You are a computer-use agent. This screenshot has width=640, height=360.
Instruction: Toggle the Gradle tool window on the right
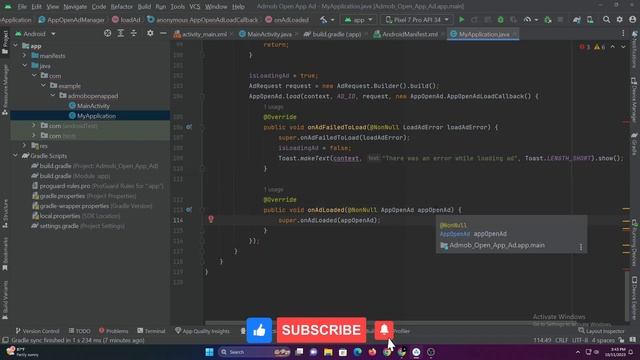634,144
